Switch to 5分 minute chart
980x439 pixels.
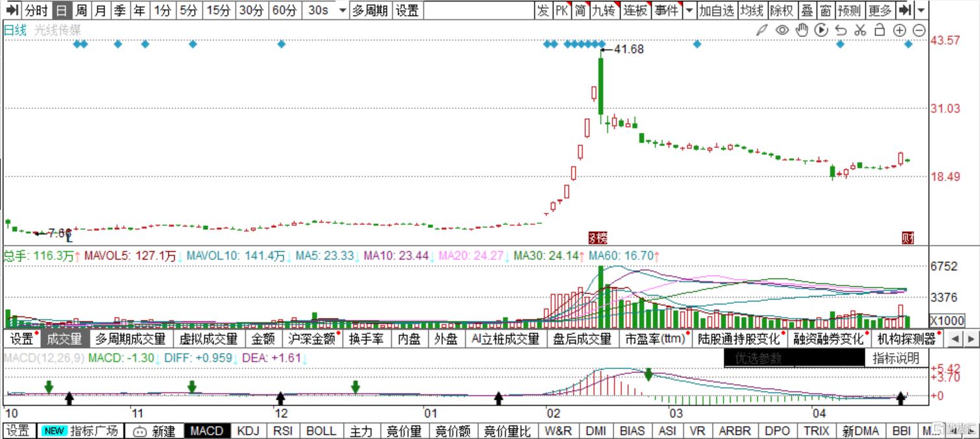pos(188,10)
